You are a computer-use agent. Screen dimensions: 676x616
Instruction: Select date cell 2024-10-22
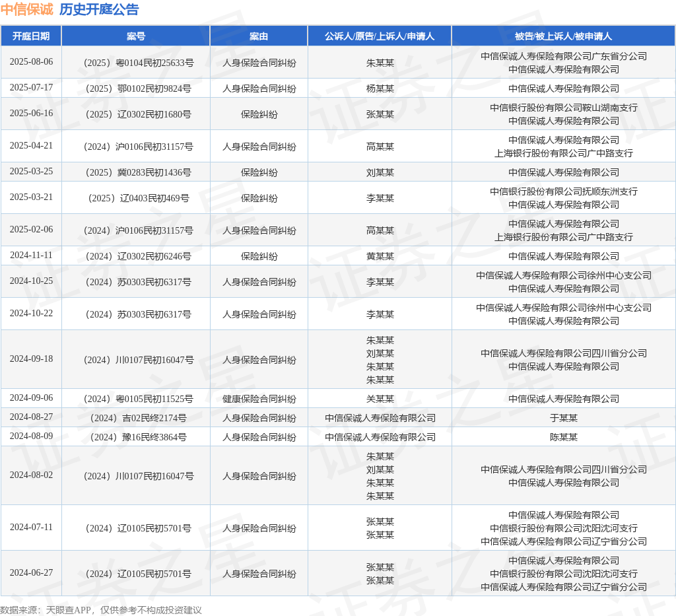(31, 313)
